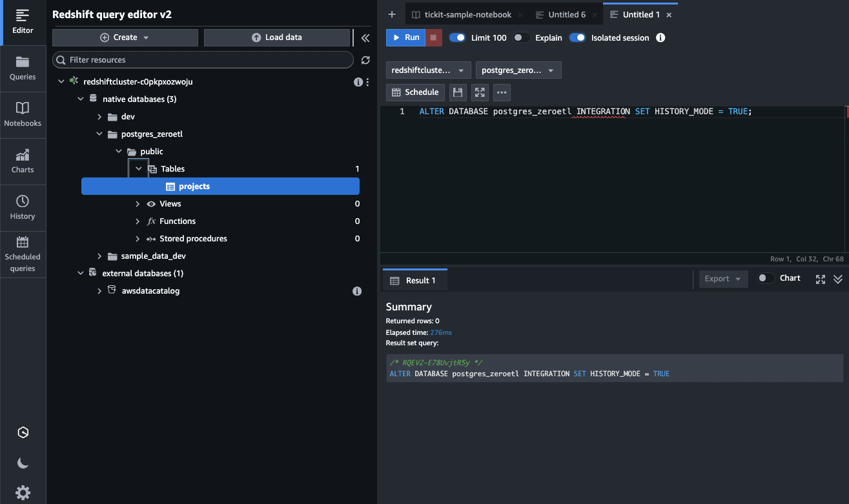
Task: Click the hexagon icon in bottom sidebar
Action: click(x=23, y=432)
